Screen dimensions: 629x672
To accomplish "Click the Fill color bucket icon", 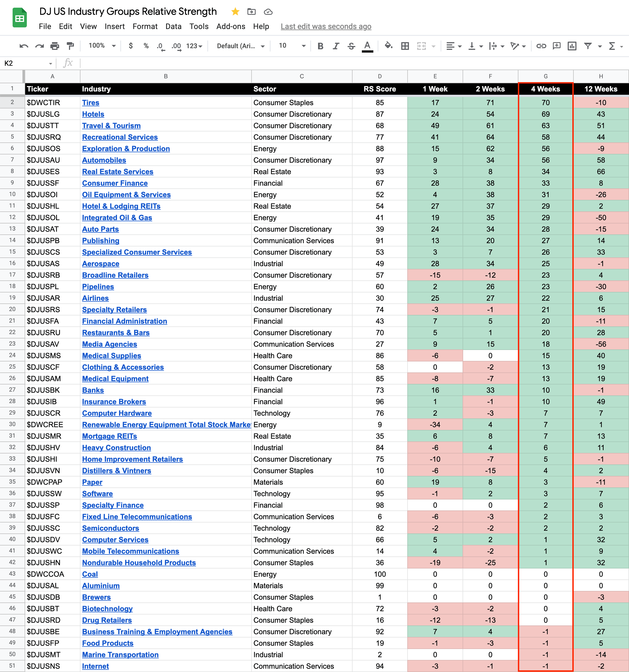I will tap(388, 46).
